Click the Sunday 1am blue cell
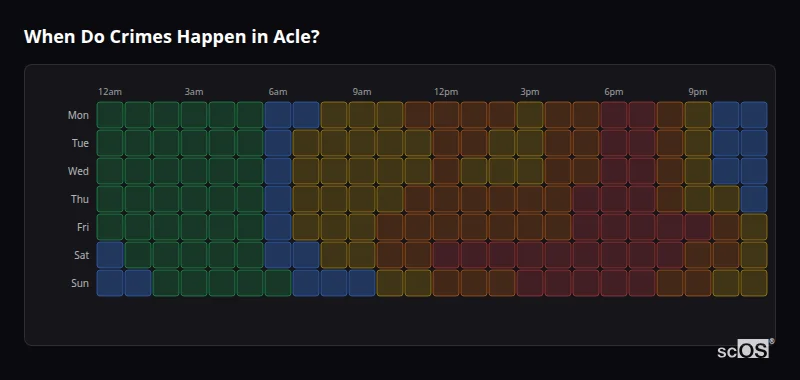 pyautogui.click(x=138, y=283)
